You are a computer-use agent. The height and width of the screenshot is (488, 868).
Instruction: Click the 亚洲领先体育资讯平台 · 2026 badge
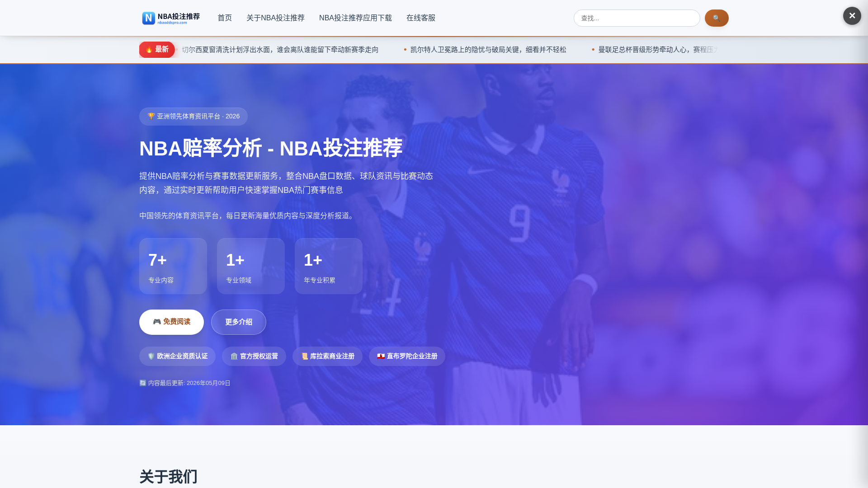click(193, 117)
